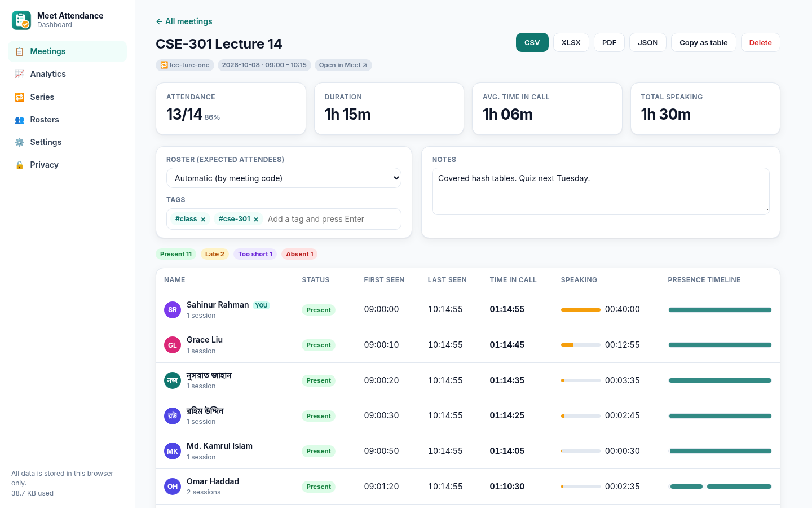Click Grace Liu's GL avatar

pyautogui.click(x=173, y=345)
